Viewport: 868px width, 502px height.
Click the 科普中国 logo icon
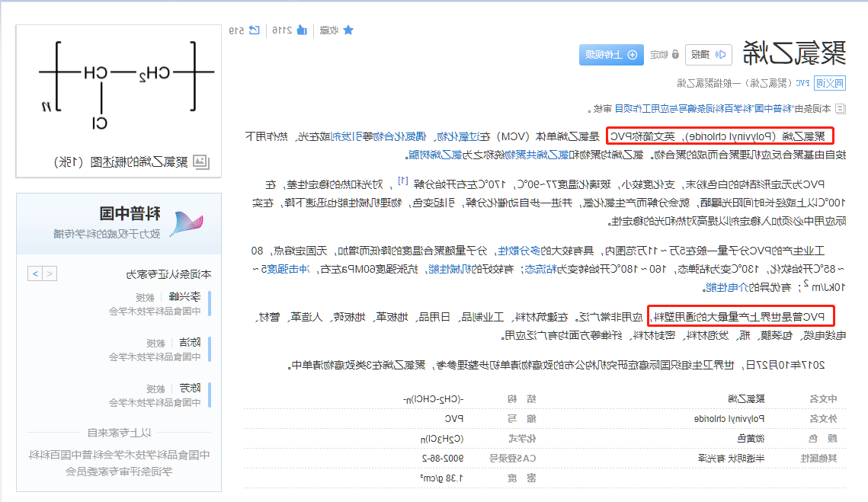[x=187, y=224]
